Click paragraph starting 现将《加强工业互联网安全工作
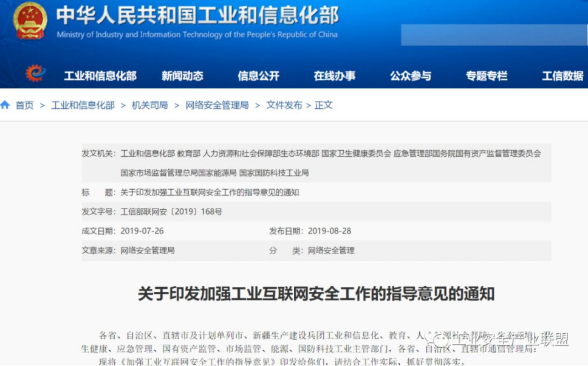The image size is (588, 366). [x=282, y=362]
